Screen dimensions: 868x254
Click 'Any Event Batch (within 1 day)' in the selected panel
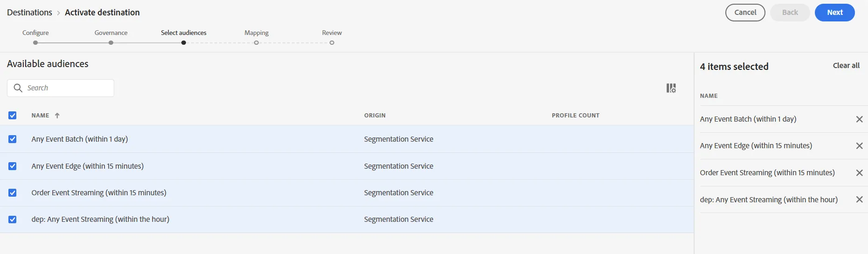pyautogui.click(x=748, y=119)
